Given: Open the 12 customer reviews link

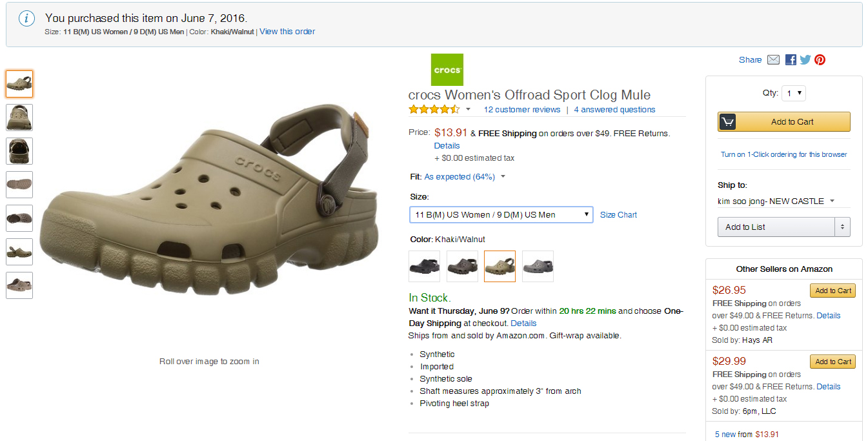Looking at the screenshot, I should 521,110.
